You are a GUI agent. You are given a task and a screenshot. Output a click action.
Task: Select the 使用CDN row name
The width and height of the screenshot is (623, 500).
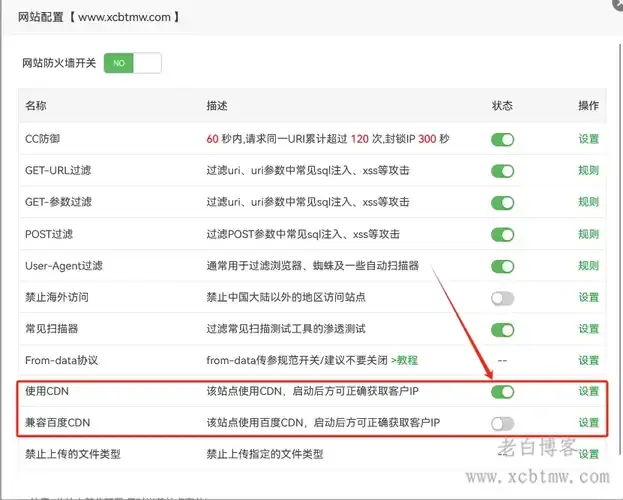click(47, 391)
